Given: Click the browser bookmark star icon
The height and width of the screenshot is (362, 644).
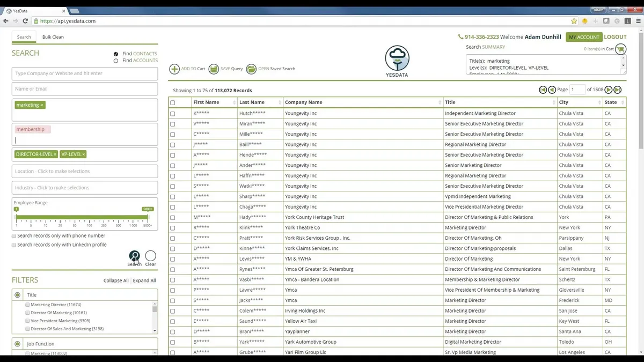Looking at the screenshot, I should tap(574, 21).
